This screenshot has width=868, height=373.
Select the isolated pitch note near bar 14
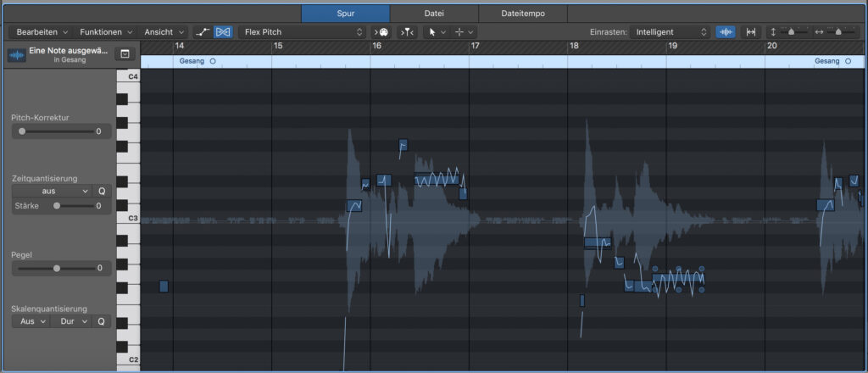click(164, 287)
